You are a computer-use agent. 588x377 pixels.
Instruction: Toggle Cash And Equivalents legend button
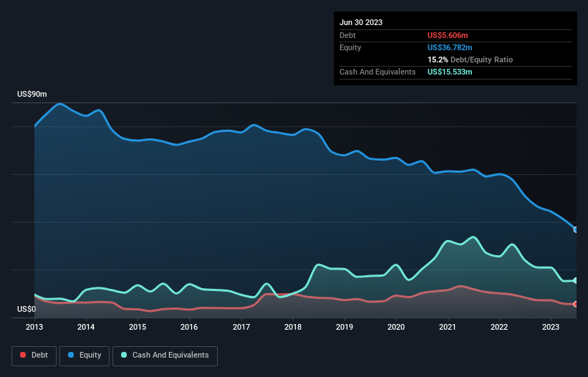(165, 355)
